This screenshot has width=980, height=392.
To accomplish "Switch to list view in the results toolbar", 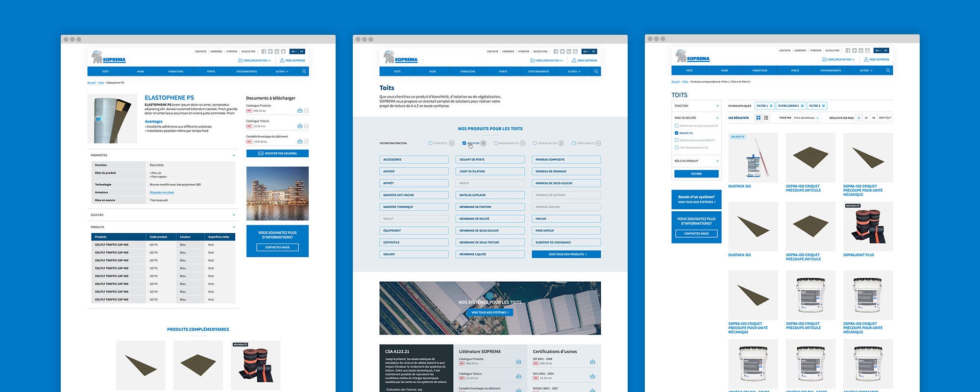I will point(766,118).
